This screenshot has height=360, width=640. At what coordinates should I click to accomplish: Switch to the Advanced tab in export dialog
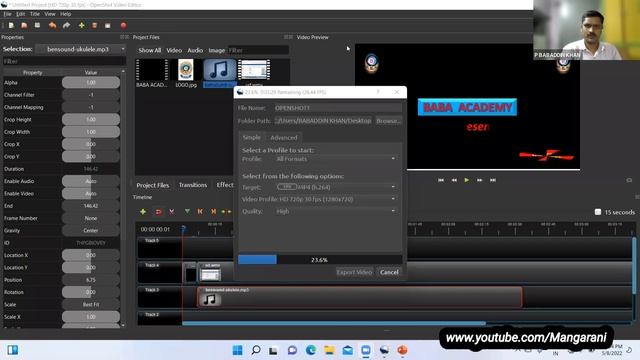[x=284, y=138]
